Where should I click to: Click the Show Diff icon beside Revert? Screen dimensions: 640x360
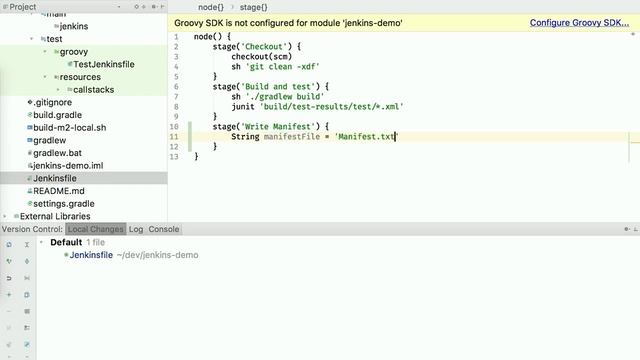[27, 278]
